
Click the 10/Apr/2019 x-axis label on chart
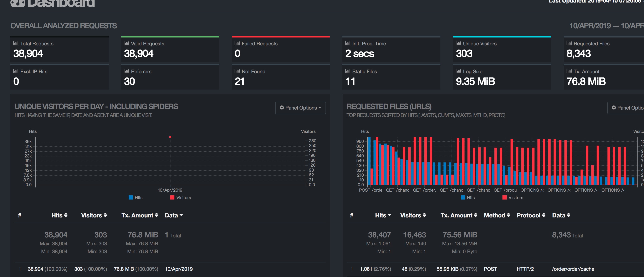(x=170, y=190)
